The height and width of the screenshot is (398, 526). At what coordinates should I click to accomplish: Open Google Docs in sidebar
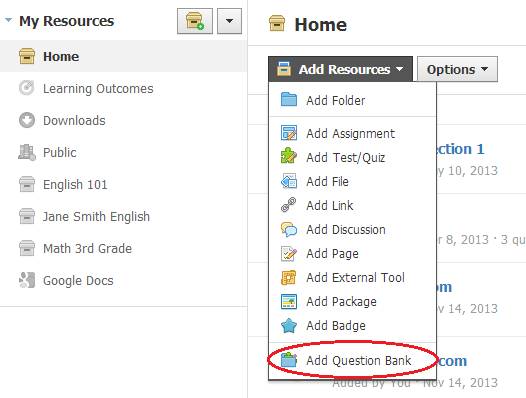[78, 281]
